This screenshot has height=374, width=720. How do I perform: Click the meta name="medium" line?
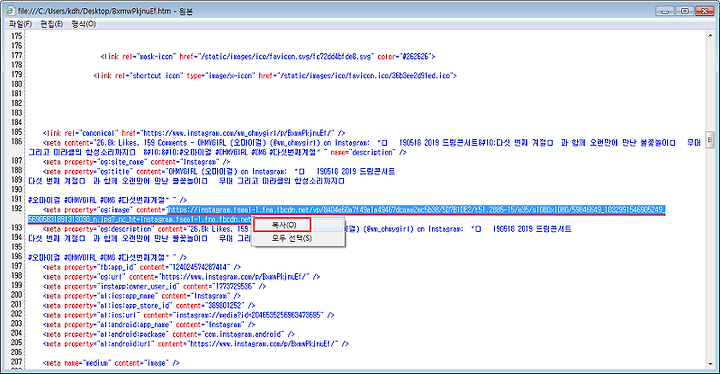[111, 363]
